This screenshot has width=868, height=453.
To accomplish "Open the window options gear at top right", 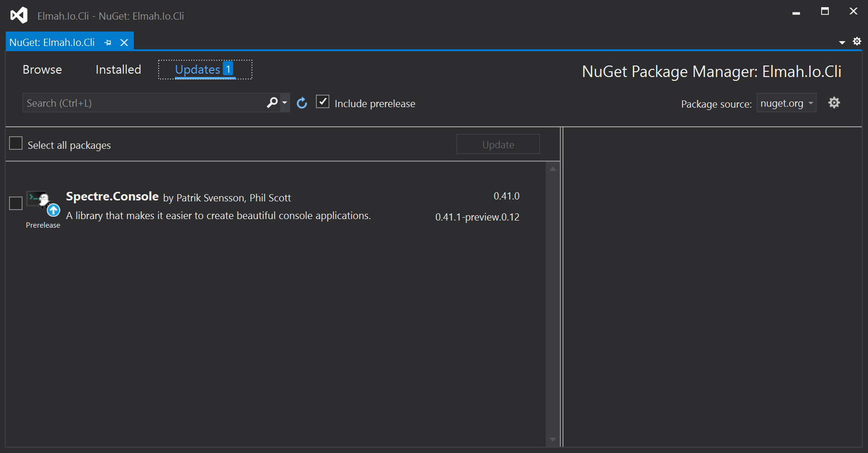I will pos(857,41).
